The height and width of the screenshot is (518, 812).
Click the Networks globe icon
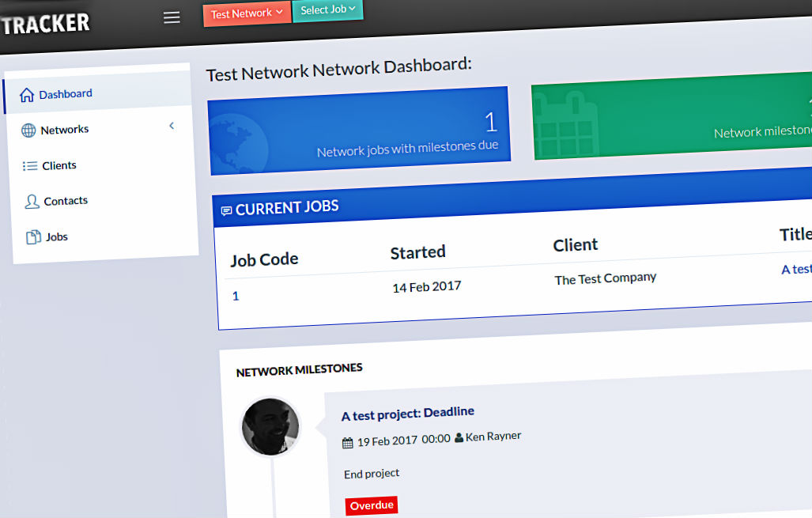[x=28, y=130]
